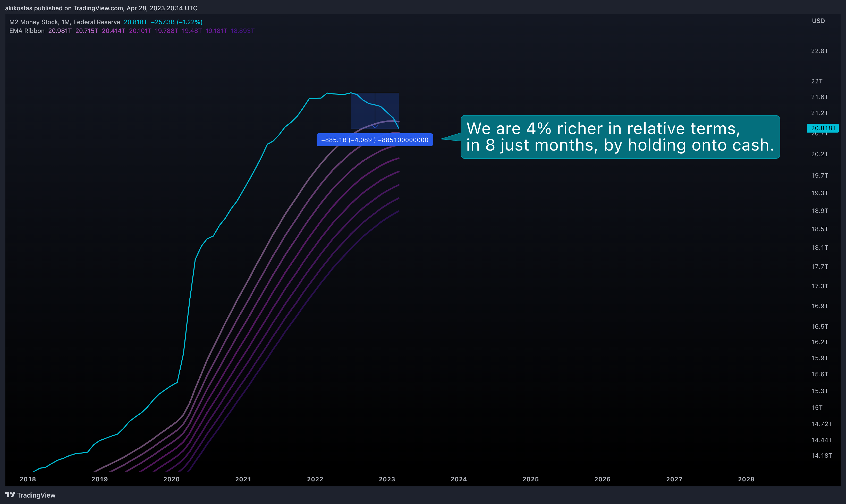Viewport: 846px width, 504px height.
Task: Click the 2028 time axis label
Action: pyautogui.click(x=746, y=479)
